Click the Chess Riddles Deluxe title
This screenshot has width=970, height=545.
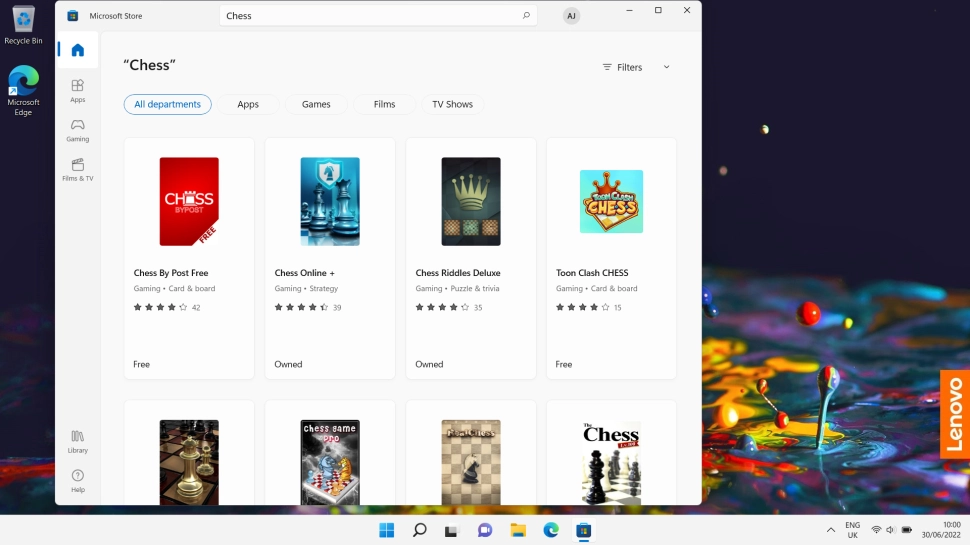pyautogui.click(x=458, y=273)
